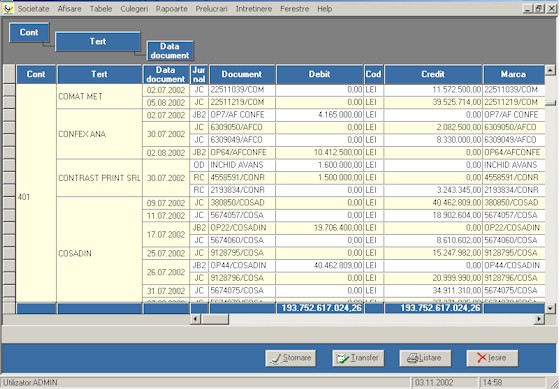The width and height of the screenshot is (560, 389).
Task: Sort by the Cont column header
Action: click(36, 74)
